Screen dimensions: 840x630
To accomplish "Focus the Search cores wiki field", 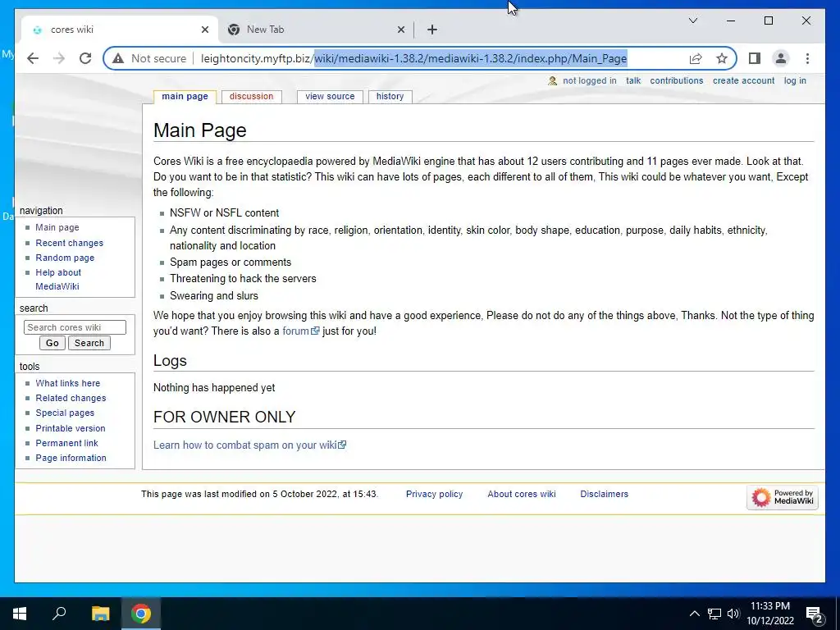I will click(x=75, y=327).
